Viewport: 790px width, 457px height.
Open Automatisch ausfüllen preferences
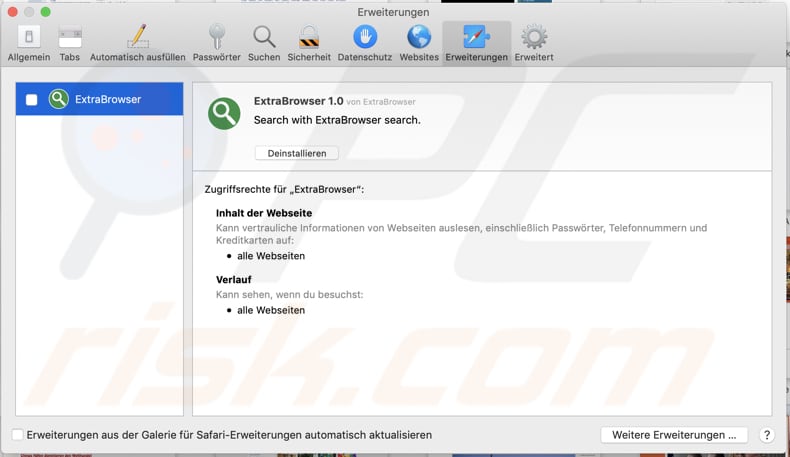138,43
